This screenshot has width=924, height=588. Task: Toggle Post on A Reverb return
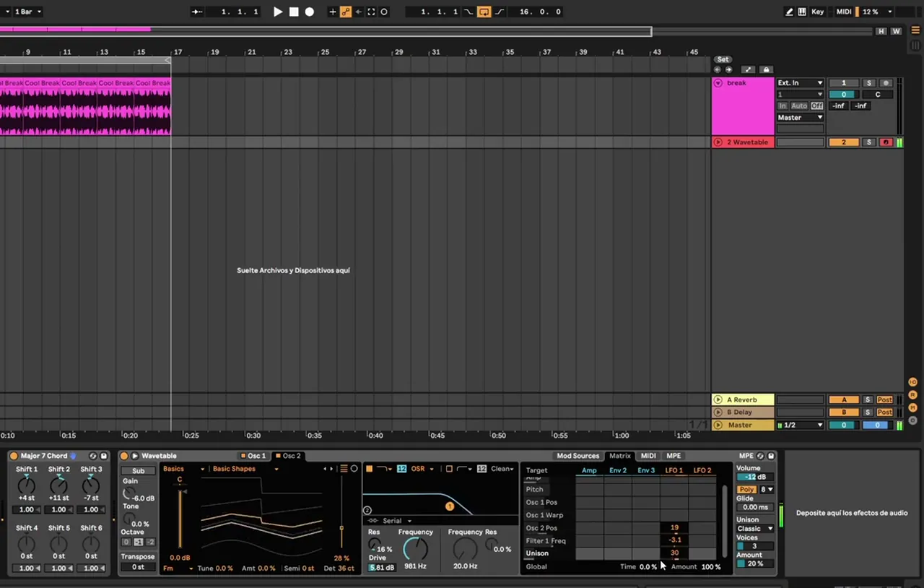point(885,399)
